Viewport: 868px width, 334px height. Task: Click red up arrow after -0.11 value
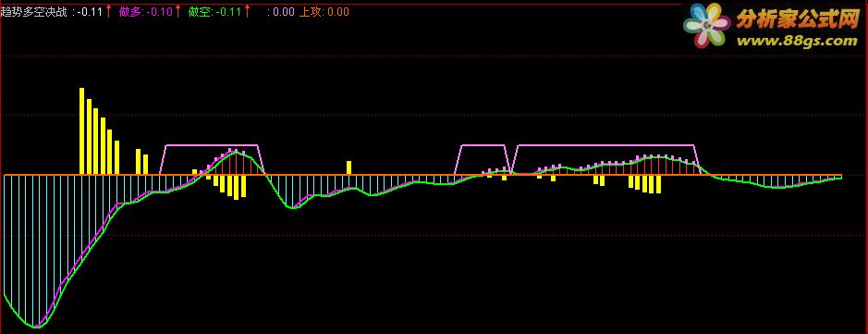click(108, 10)
